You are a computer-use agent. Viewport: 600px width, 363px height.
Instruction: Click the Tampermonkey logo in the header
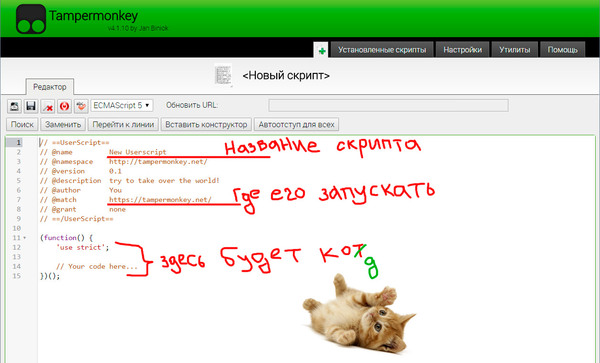click(31, 19)
